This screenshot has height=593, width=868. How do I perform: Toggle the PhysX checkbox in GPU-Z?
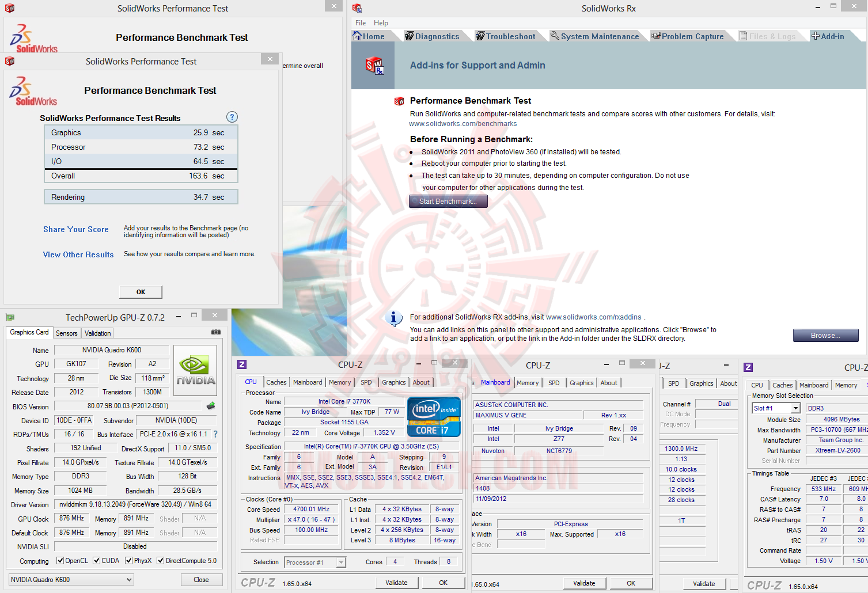click(129, 561)
